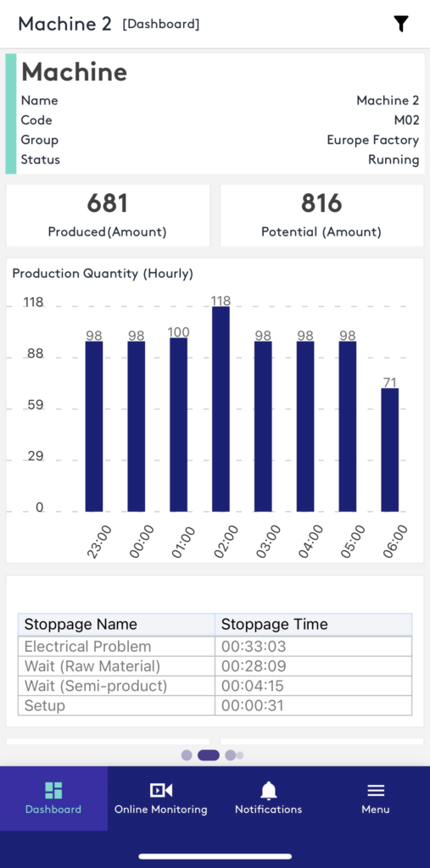430x868 pixels.
Task: Click the 00:00:31 stoppage time cell
Action: pyautogui.click(x=313, y=706)
